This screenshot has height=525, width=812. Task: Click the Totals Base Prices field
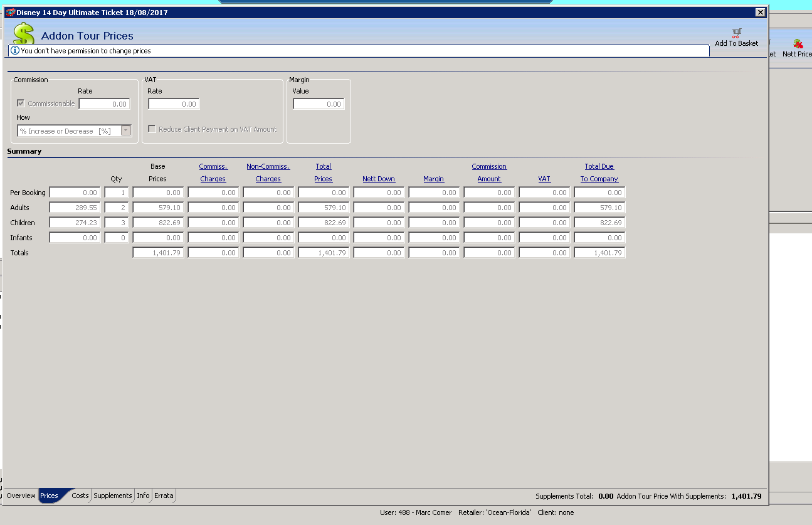[158, 253]
